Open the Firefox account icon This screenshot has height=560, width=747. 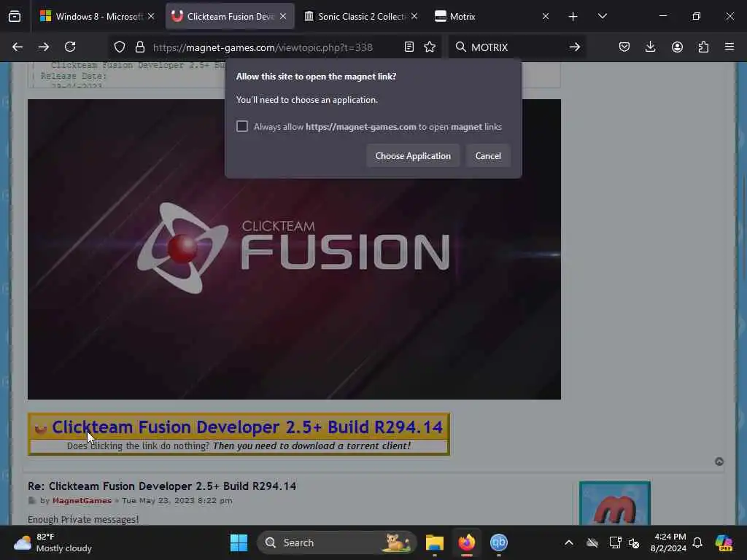point(677,47)
